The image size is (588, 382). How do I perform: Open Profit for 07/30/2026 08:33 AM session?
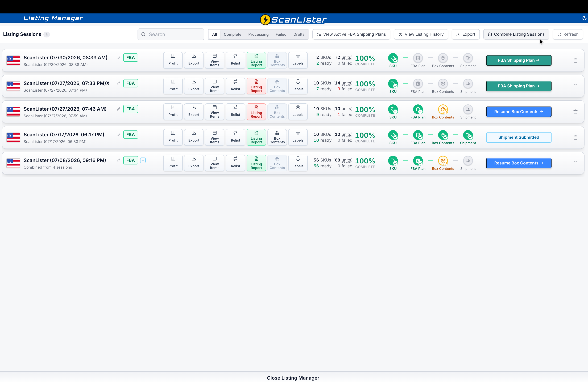pos(173,60)
